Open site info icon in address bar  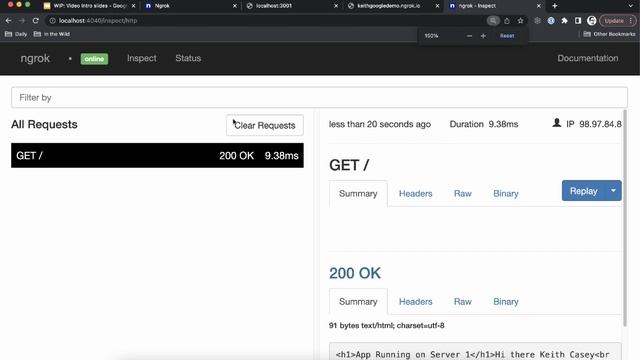[x=52, y=20]
